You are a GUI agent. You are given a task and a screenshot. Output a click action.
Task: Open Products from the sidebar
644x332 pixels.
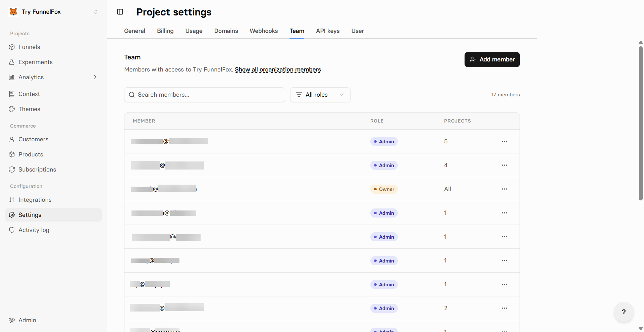click(54, 154)
